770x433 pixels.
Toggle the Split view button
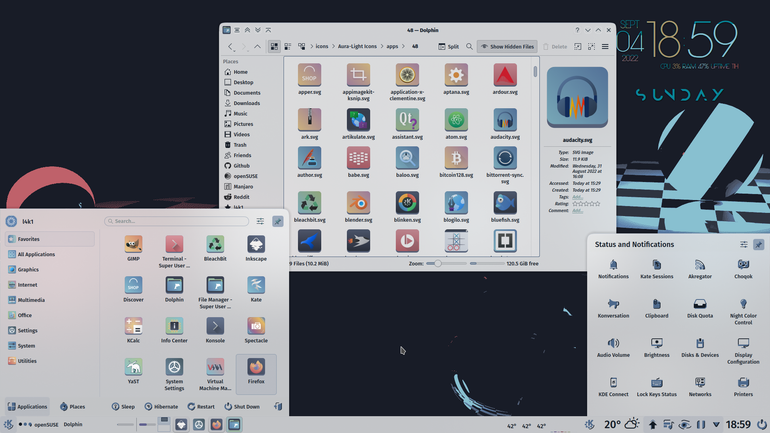coord(448,47)
